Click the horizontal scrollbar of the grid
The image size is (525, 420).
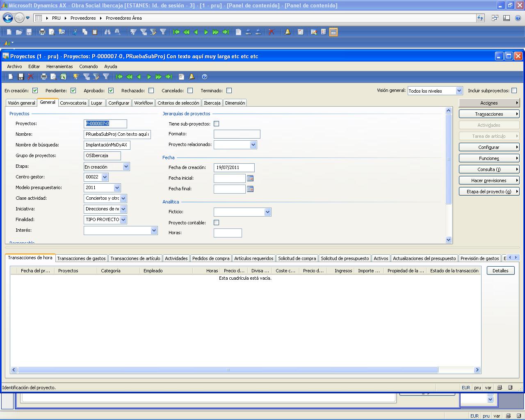point(228,370)
